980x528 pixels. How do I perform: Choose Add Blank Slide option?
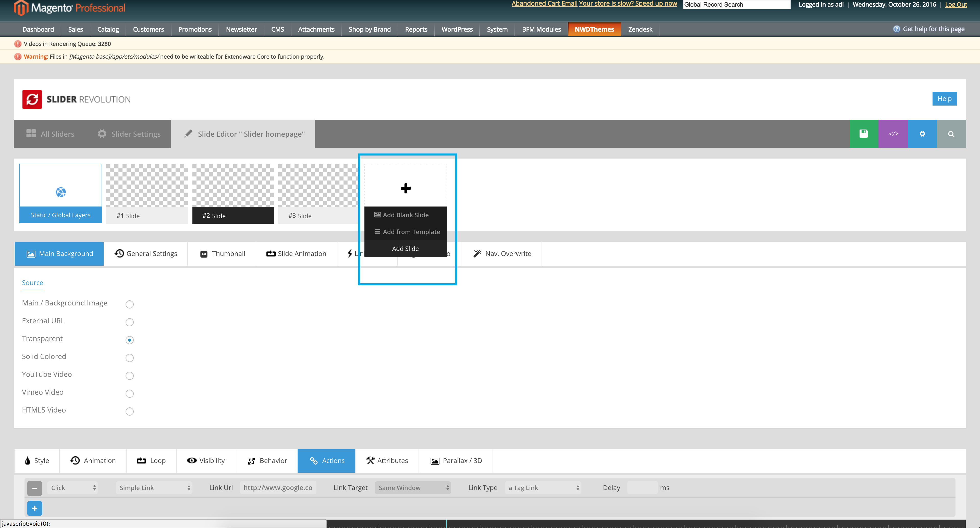tap(406, 215)
